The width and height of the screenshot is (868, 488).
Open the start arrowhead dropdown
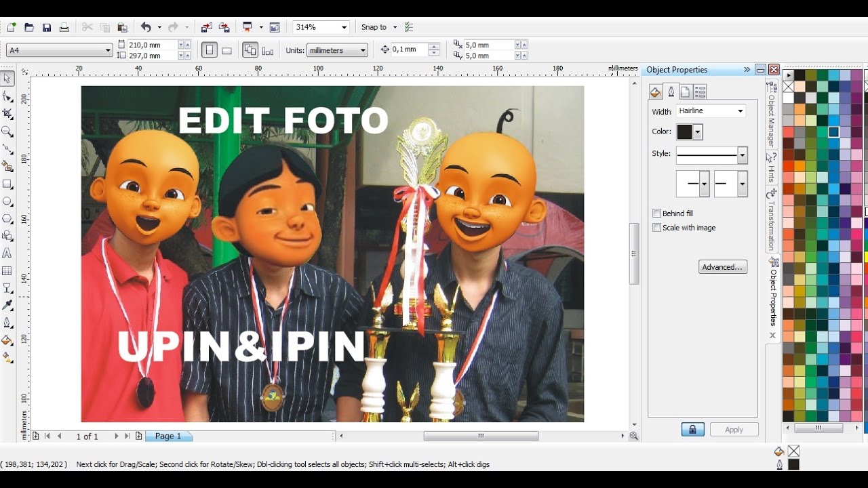click(705, 184)
